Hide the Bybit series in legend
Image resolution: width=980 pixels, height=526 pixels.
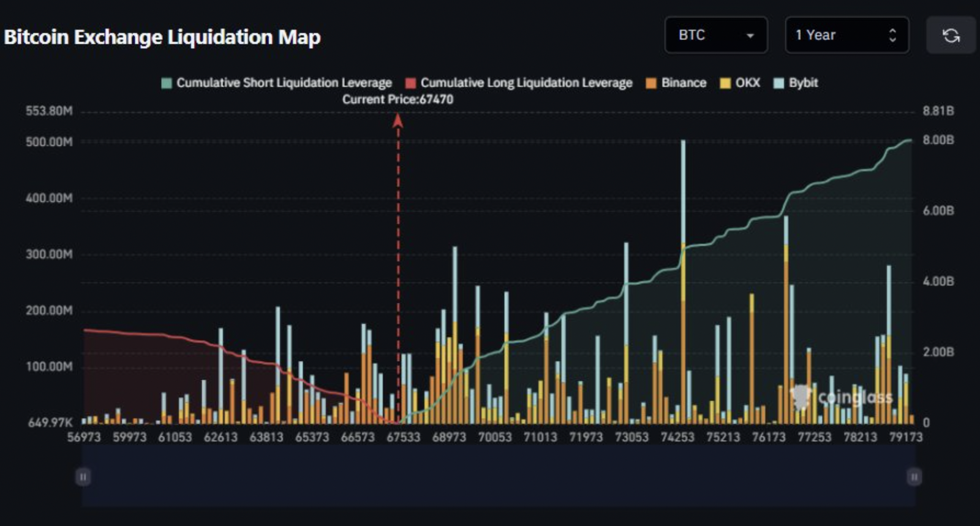803,83
